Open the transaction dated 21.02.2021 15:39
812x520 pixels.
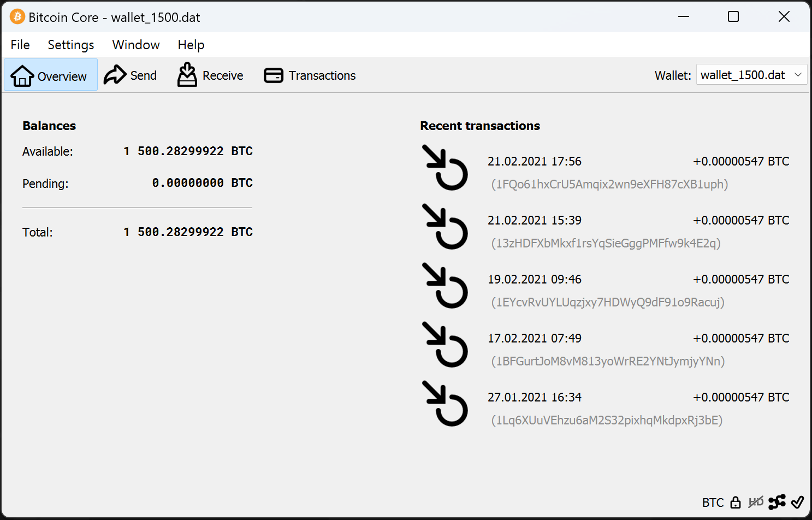[535, 221]
